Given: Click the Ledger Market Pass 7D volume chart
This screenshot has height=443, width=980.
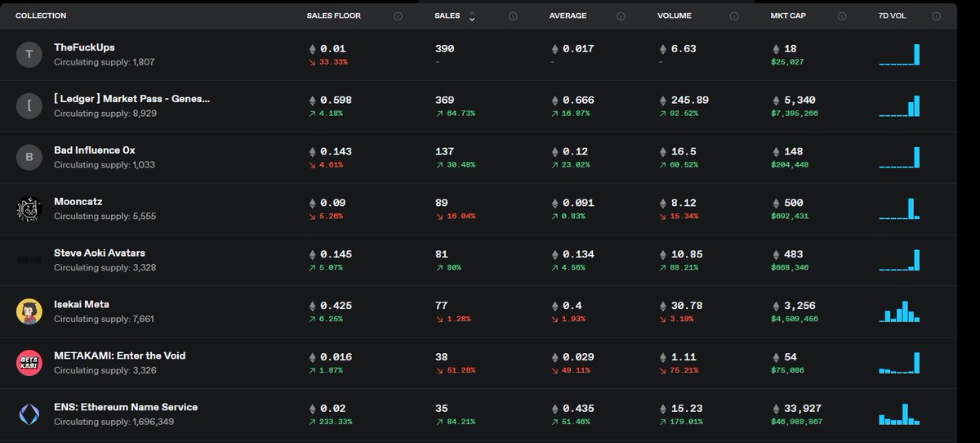Looking at the screenshot, I should [x=899, y=106].
